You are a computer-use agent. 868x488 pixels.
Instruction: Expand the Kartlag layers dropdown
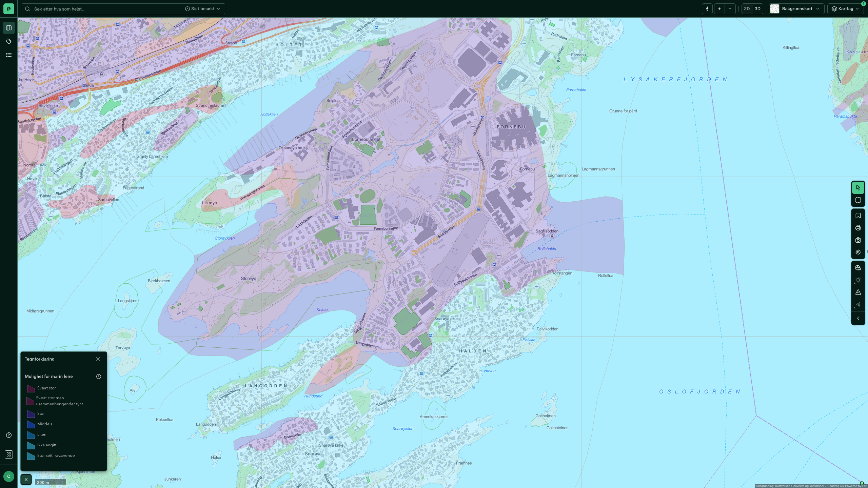845,9
